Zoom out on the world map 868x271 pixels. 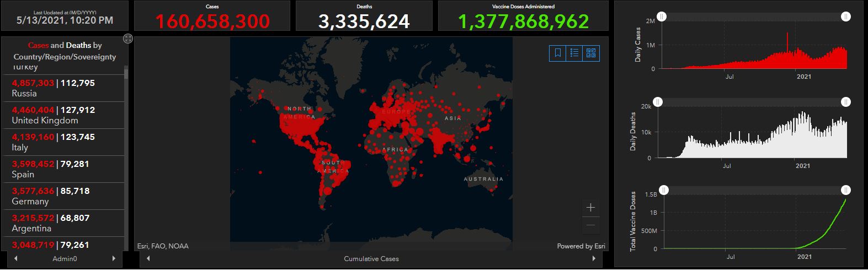pyautogui.click(x=590, y=225)
